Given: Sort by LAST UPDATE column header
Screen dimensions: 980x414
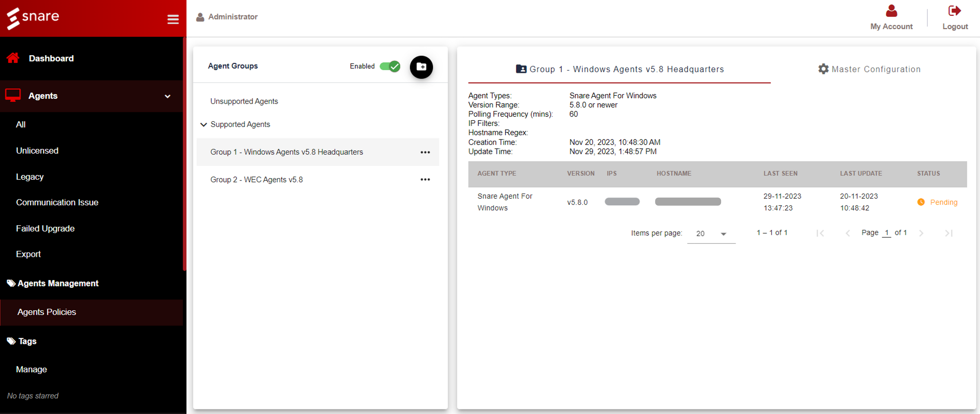Looking at the screenshot, I should 861,173.
